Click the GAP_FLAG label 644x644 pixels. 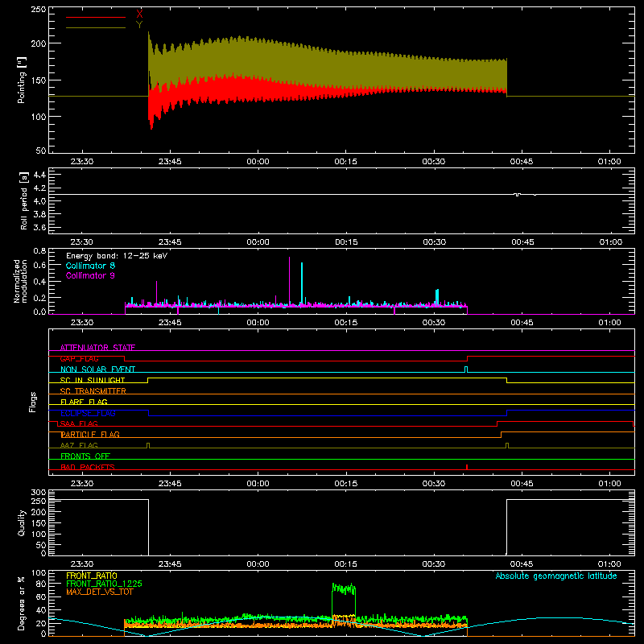pos(79,358)
